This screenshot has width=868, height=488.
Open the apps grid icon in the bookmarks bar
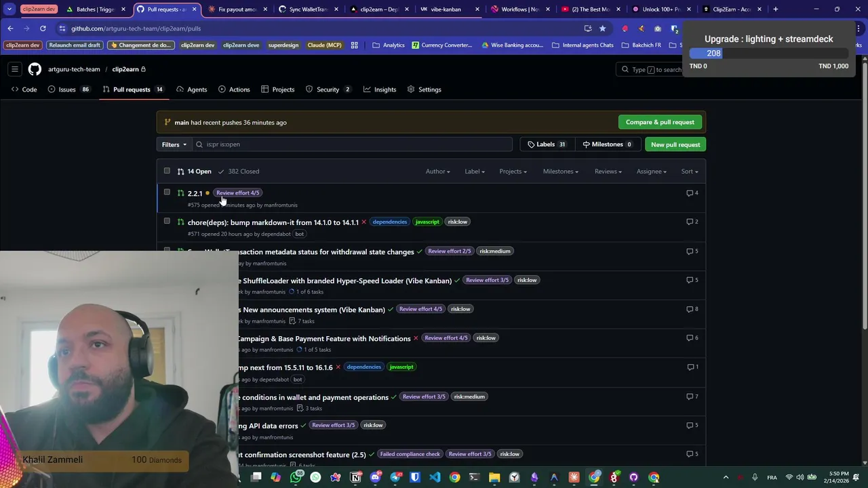[354, 45]
